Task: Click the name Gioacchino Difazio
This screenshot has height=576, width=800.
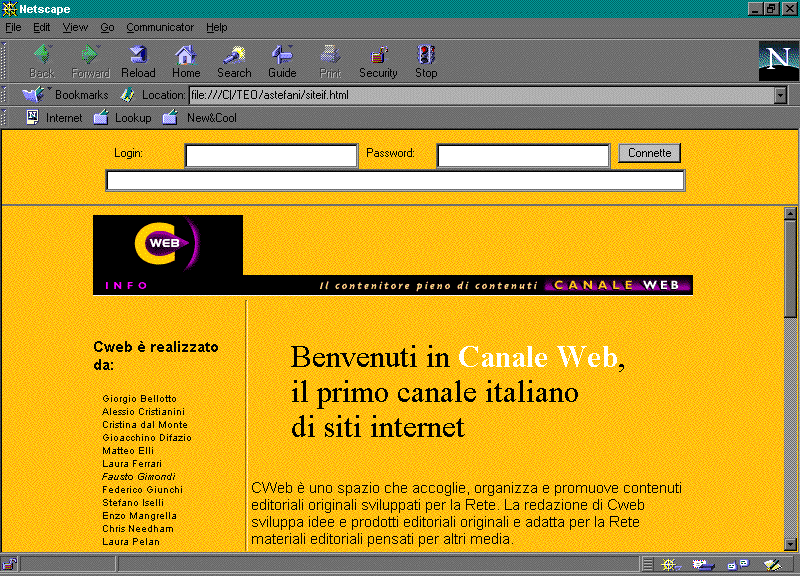Action: [147, 437]
